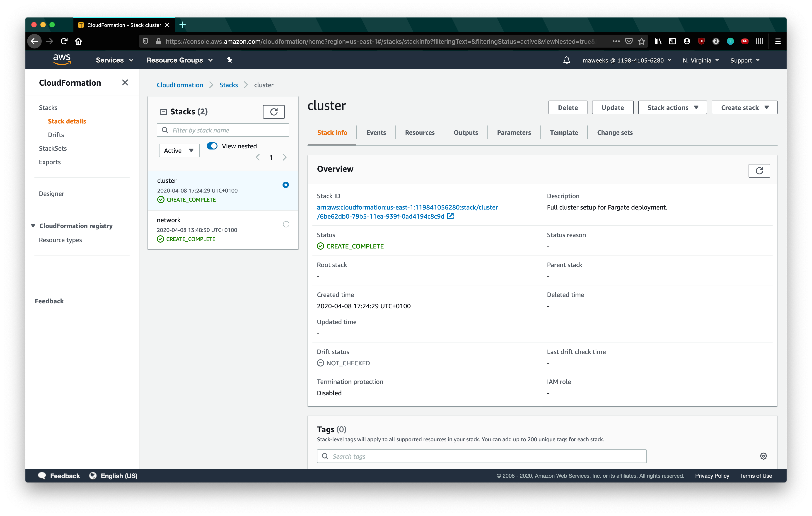Refresh the Overview panel

pos(759,171)
